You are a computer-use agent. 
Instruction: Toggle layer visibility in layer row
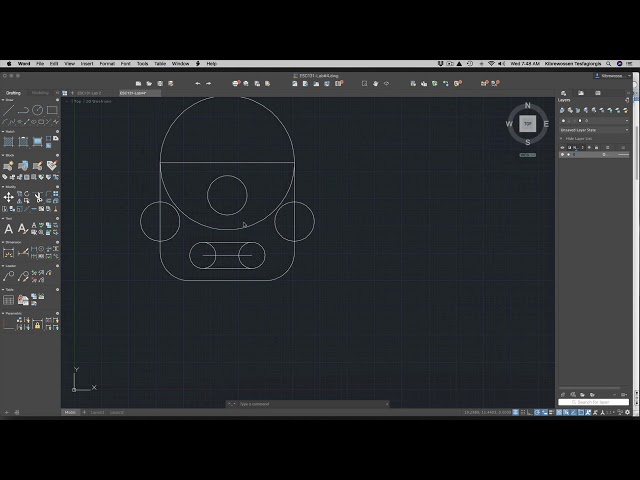point(562,155)
